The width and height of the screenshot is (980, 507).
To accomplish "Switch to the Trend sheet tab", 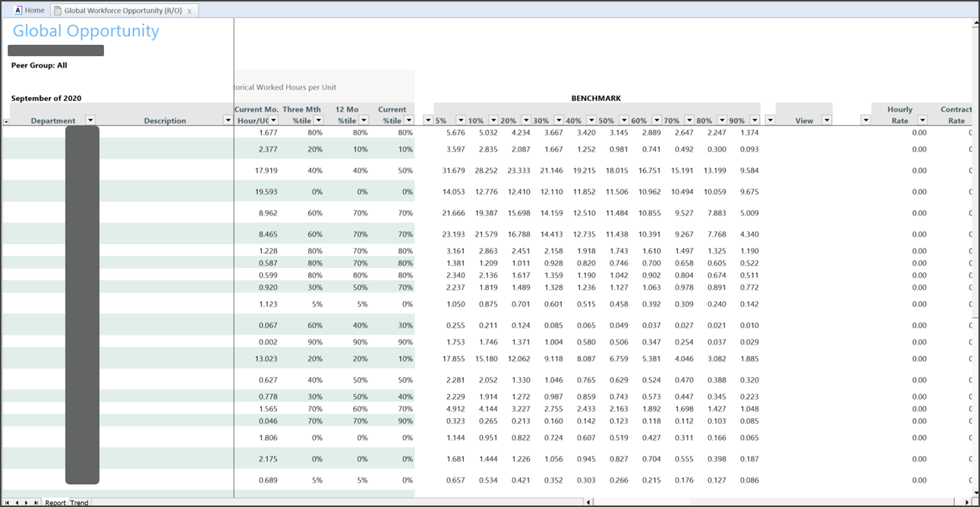I will [x=80, y=502].
